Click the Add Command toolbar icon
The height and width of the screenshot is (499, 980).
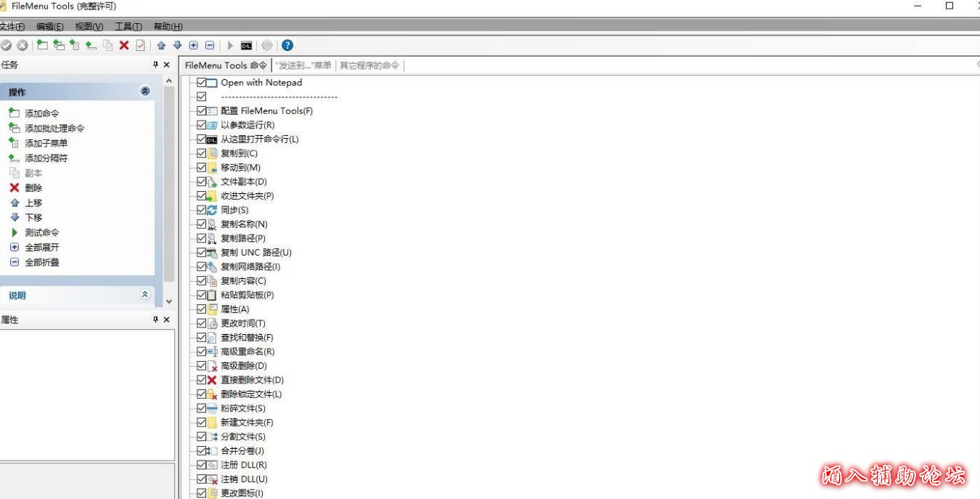point(42,45)
